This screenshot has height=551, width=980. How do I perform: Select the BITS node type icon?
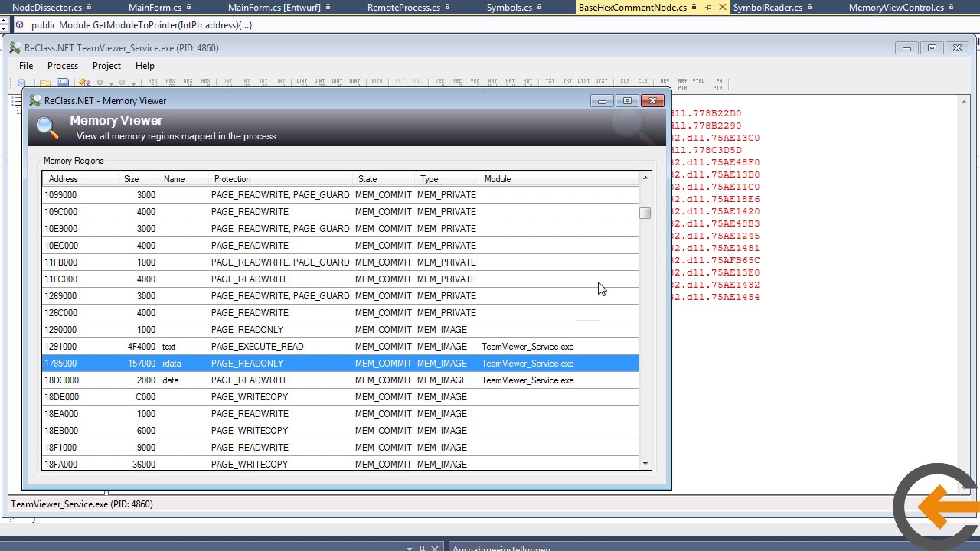coord(377,83)
